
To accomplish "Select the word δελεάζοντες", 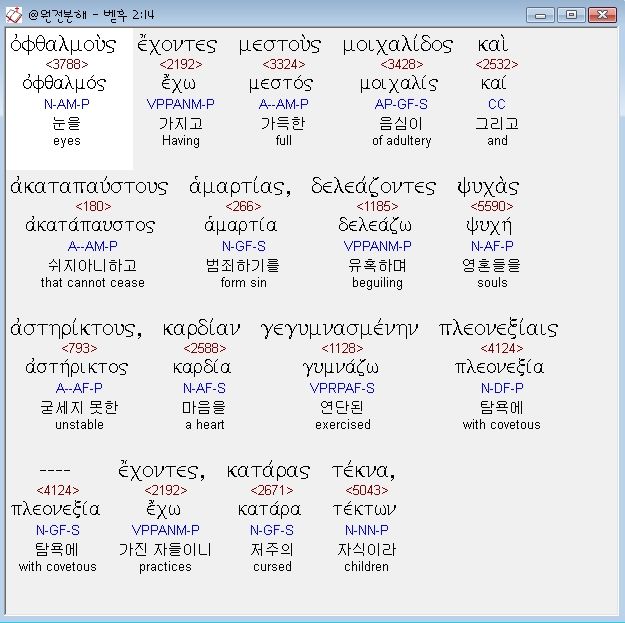I will click(x=373, y=187).
